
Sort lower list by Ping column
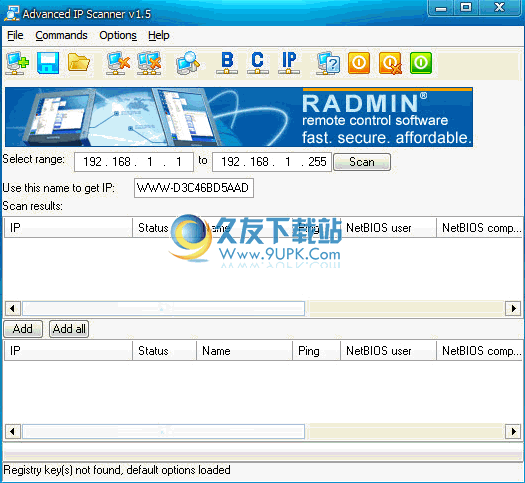316,351
